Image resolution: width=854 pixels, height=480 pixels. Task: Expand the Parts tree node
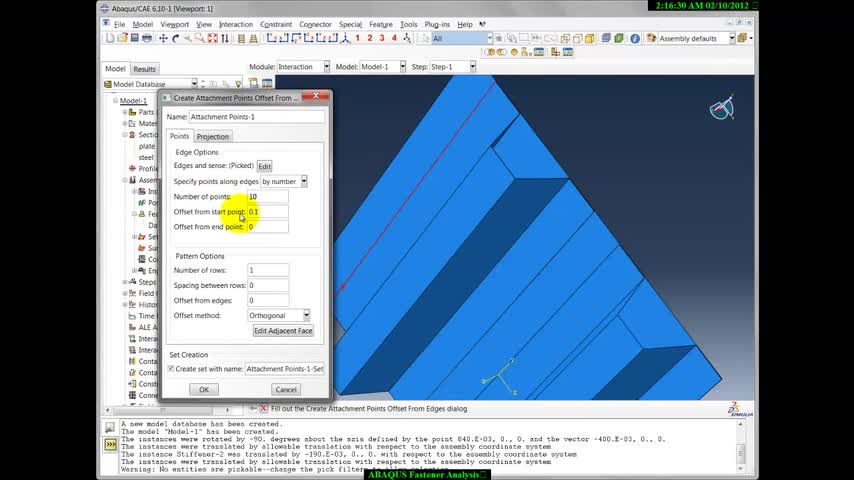pyautogui.click(x=125, y=112)
